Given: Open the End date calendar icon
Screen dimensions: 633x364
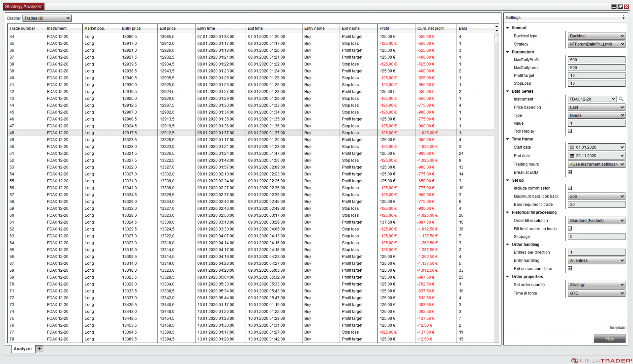Looking at the screenshot, I should pos(572,156).
